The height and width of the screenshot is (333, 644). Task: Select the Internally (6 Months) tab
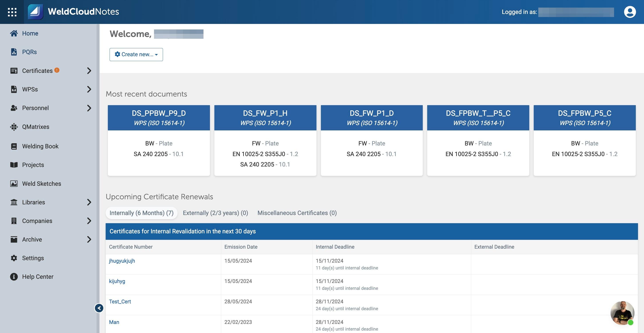point(142,213)
